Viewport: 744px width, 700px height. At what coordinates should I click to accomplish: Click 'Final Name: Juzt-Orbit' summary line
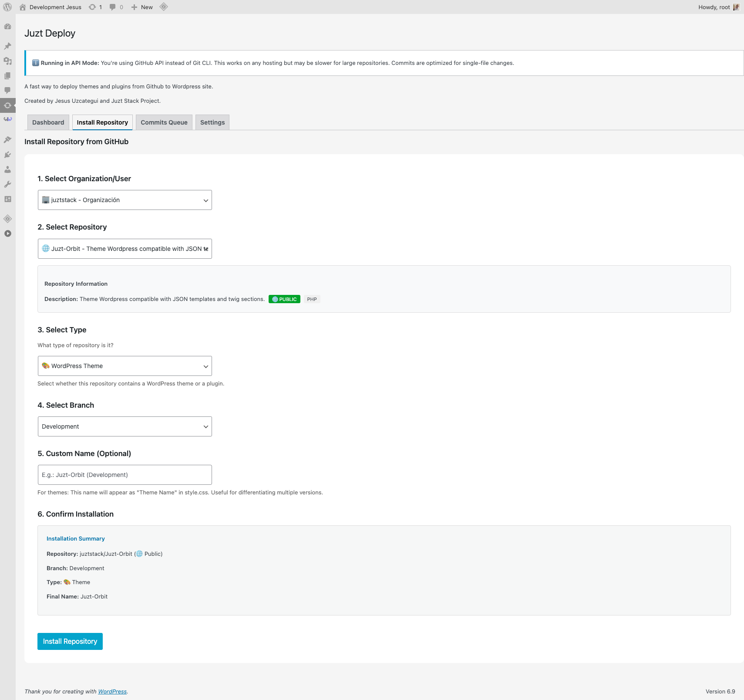tap(77, 596)
